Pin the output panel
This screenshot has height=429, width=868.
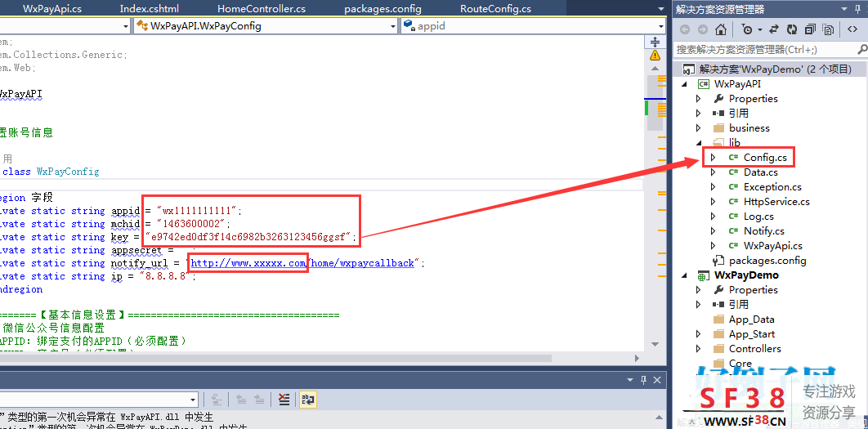[x=643, y=380]
